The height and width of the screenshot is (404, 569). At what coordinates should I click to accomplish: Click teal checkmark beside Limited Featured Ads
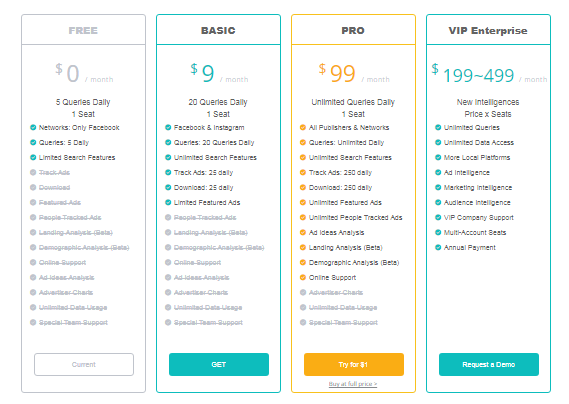tap(168, 202)
